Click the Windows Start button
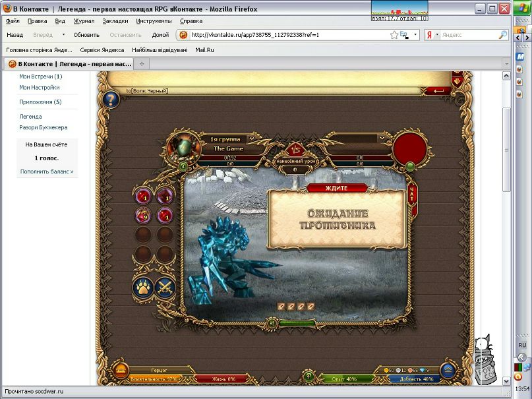 coord(523,9)
